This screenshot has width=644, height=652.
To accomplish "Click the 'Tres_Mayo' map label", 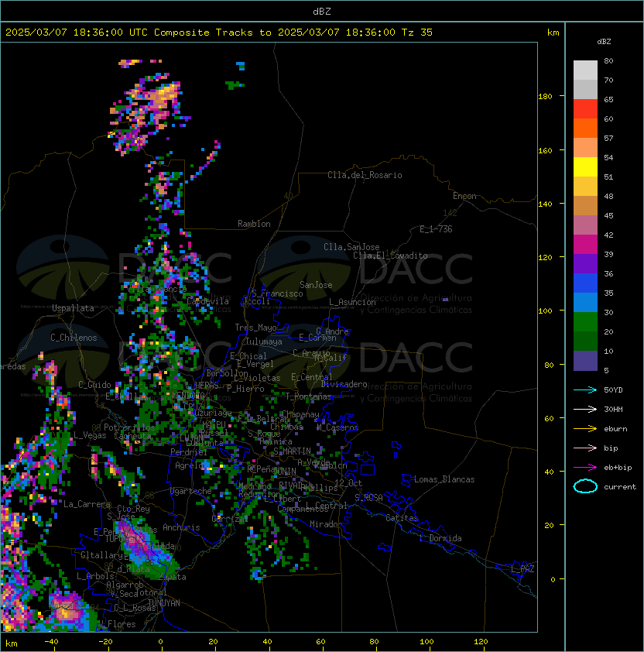I will (x=255, y=328).
